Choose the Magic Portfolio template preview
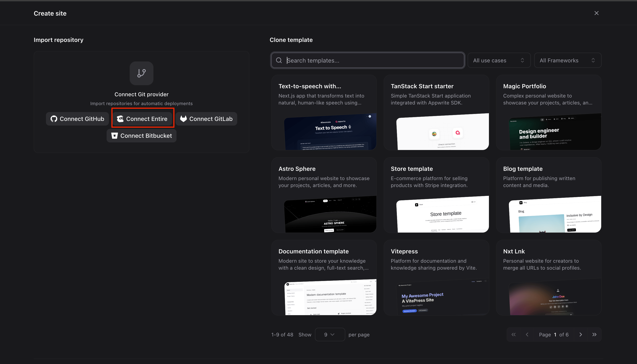 pyautogui.click(x=555, y=132)
